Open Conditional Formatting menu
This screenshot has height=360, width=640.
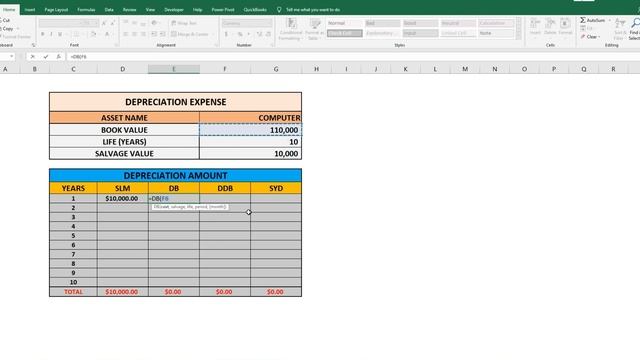pyautogui.click(x=290, y=29)
